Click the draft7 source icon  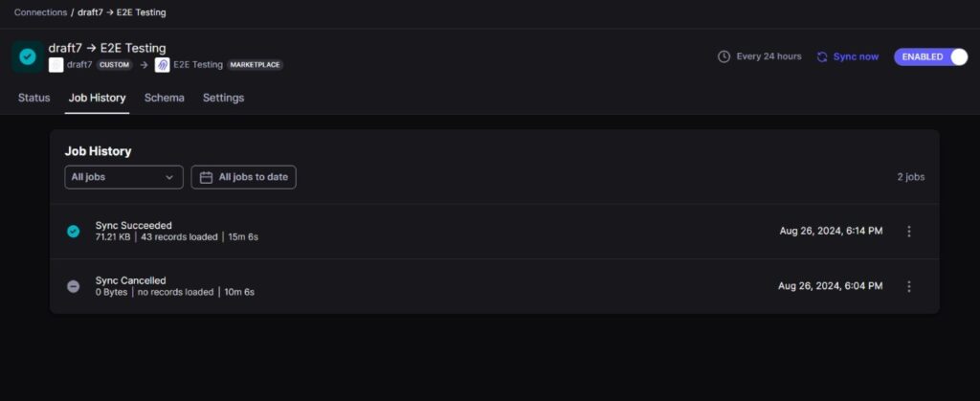click(x=56, y=65)
